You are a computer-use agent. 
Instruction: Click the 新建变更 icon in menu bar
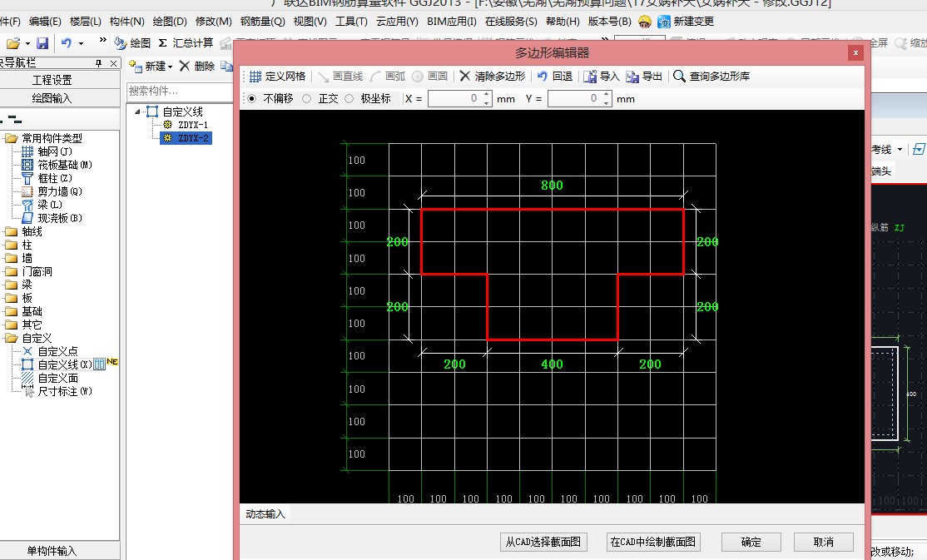664,22
